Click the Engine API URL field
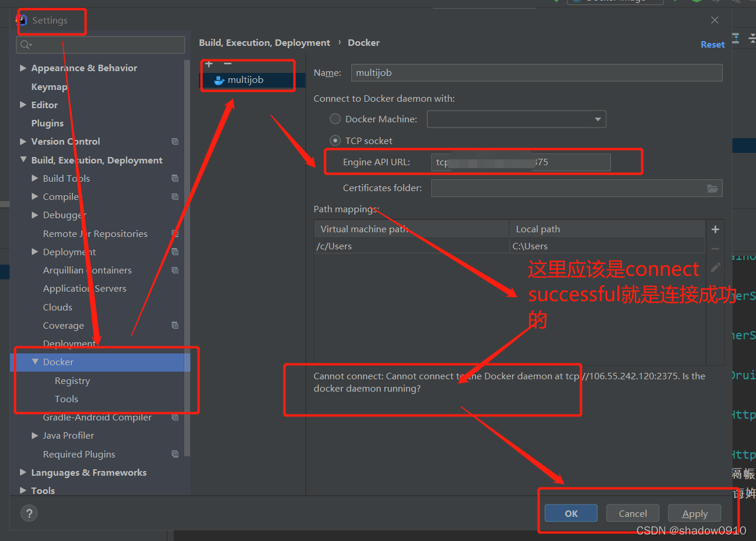The height and width of the screenshot is (541, 756). 521,162
